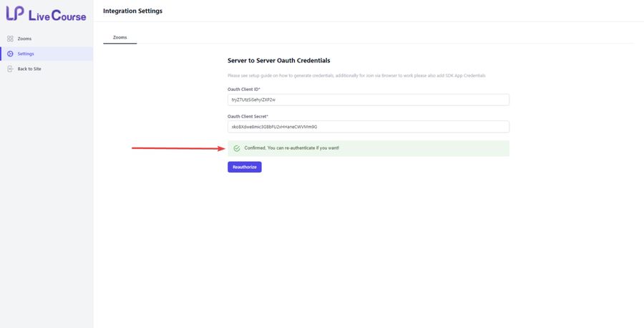Screen dimensions: 644x328
Task: Click the Reauthorize button
Action: 245,167
